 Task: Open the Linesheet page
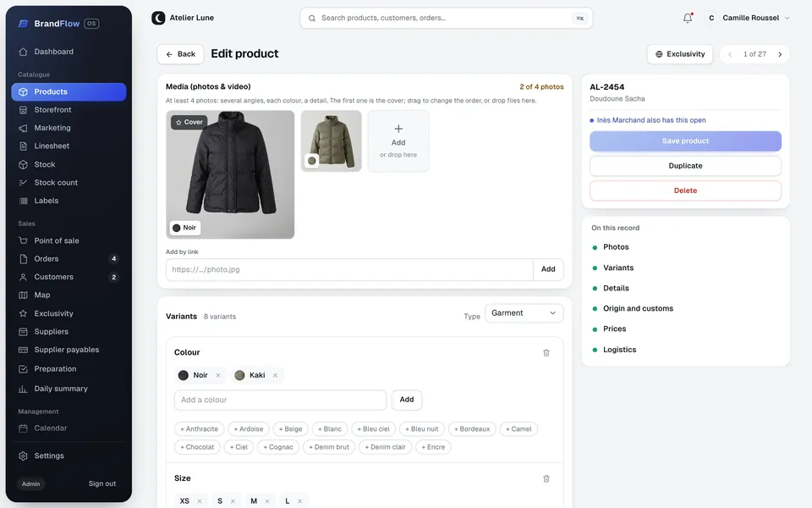tap(69, 146)
